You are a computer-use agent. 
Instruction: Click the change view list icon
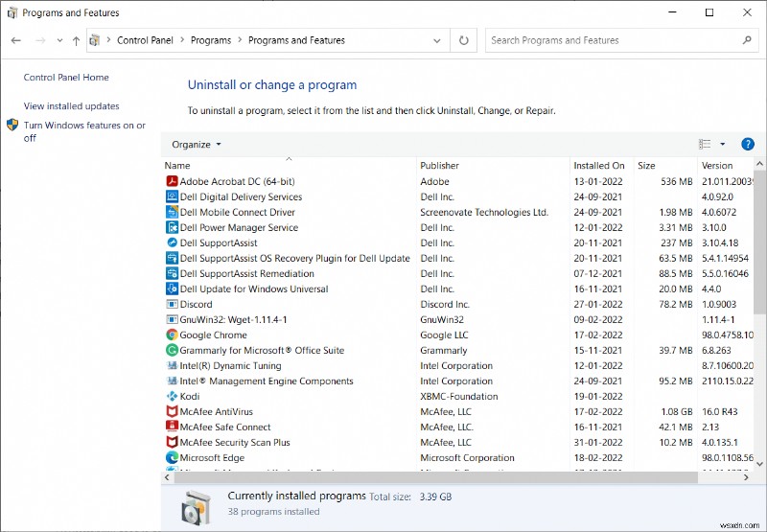[705, 144]
